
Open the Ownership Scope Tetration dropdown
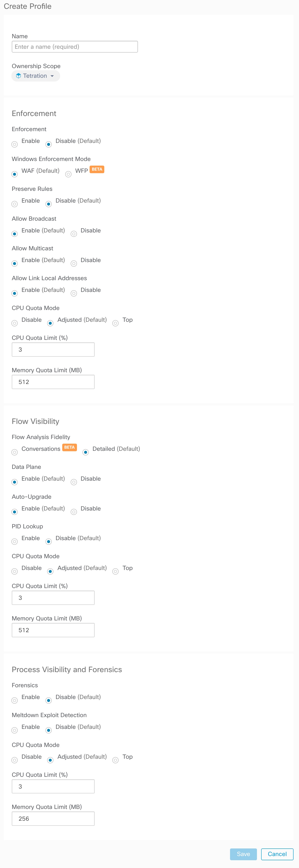pyautogui.click(x=36, y=76)
